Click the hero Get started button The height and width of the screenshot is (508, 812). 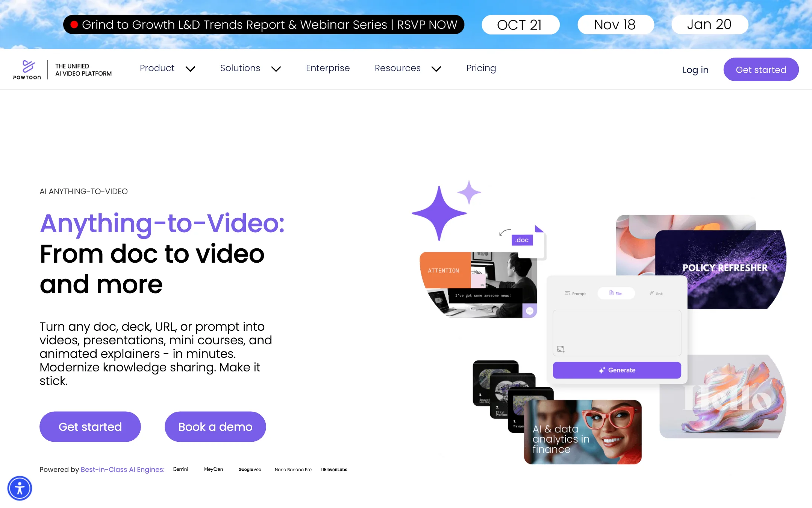[90, 427]
